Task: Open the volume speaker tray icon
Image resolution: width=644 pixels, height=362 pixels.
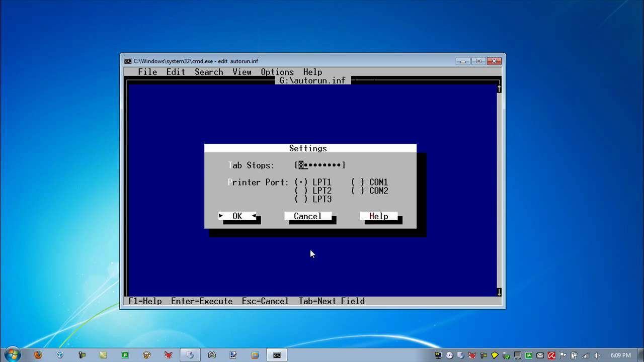Action: pyautogui.click(x=597, y=355)
